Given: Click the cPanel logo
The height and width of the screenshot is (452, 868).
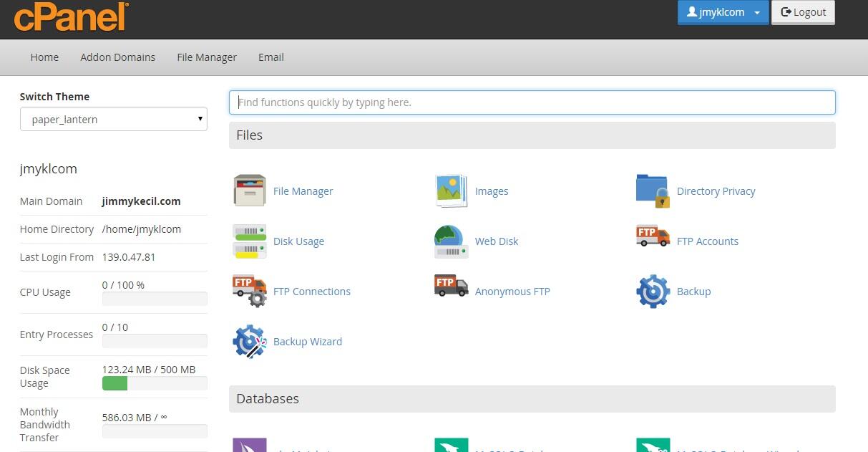Looking at the screenshot, I should click(x=71, y=16).
